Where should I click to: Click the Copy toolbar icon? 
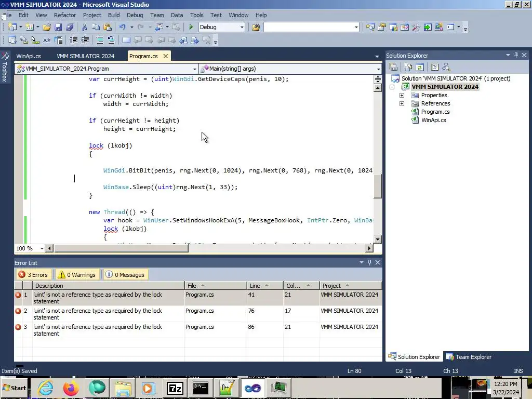click(96, 27)
